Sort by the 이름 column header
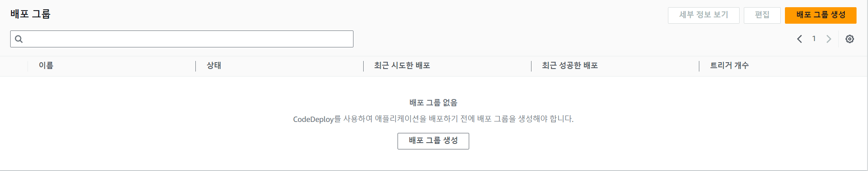The image size is (868, 171). pos(46,66)
